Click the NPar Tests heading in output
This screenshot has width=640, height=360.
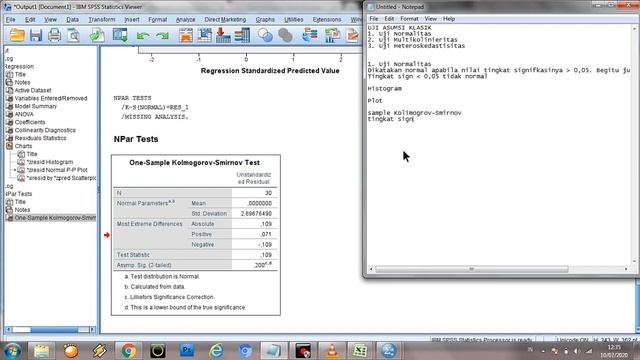pyautogui.click(x=136, y=139)
